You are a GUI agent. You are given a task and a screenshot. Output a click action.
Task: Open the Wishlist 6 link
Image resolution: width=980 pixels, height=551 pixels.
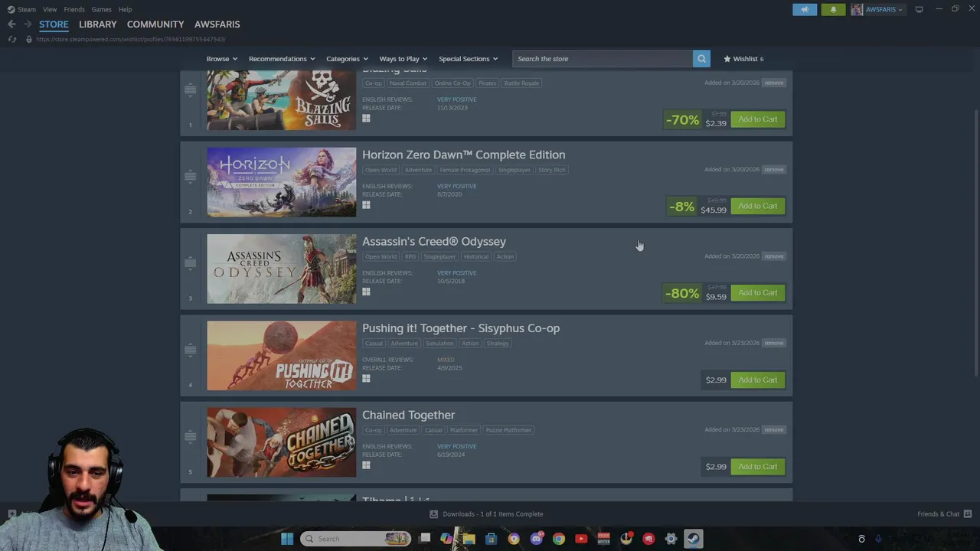point(743,59)
